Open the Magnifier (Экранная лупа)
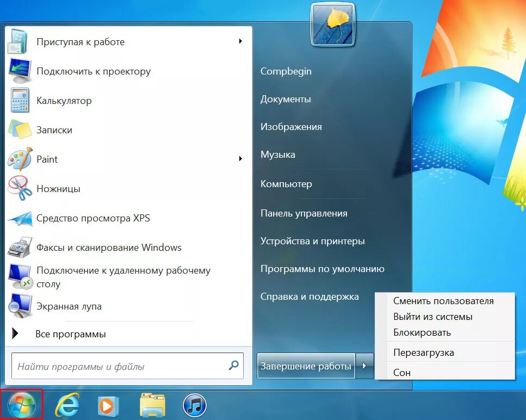Viewport: 526px width, 420px height. click(x=69, y=306)
